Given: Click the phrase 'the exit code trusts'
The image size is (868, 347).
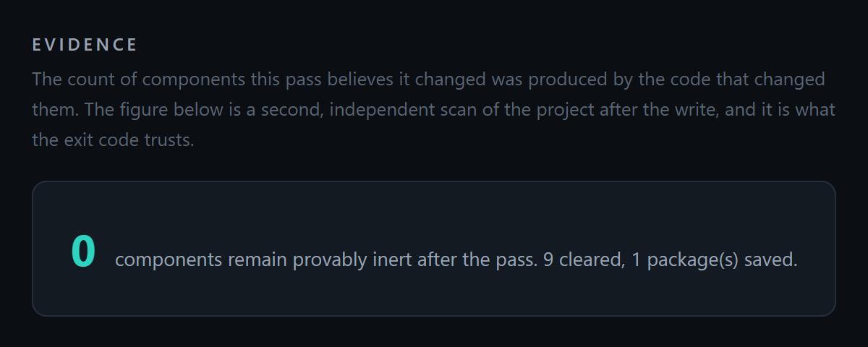Looking at the screenshot, I should (113, 140).
